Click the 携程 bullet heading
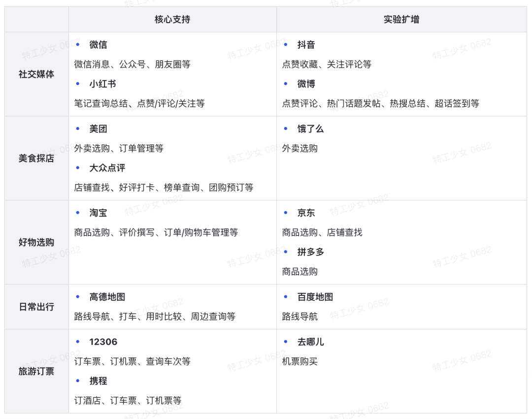 coord(98,381)
